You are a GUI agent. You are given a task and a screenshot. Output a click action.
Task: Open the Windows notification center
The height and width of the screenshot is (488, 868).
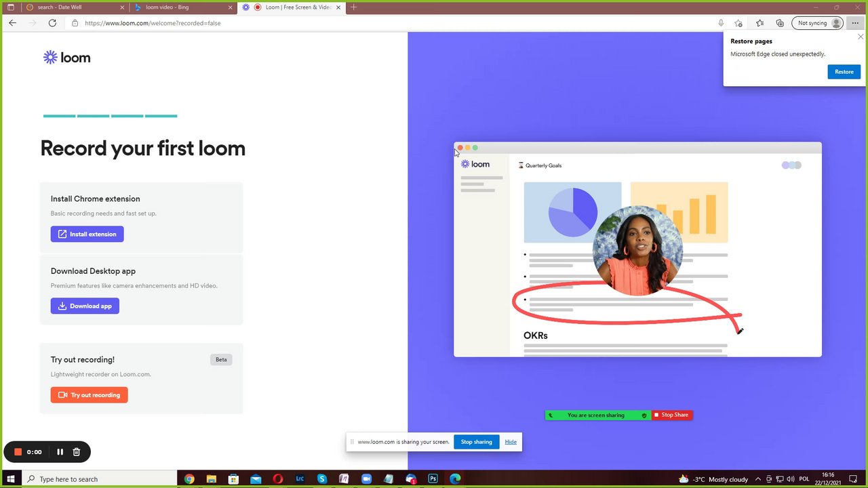[x=854, y=479]
